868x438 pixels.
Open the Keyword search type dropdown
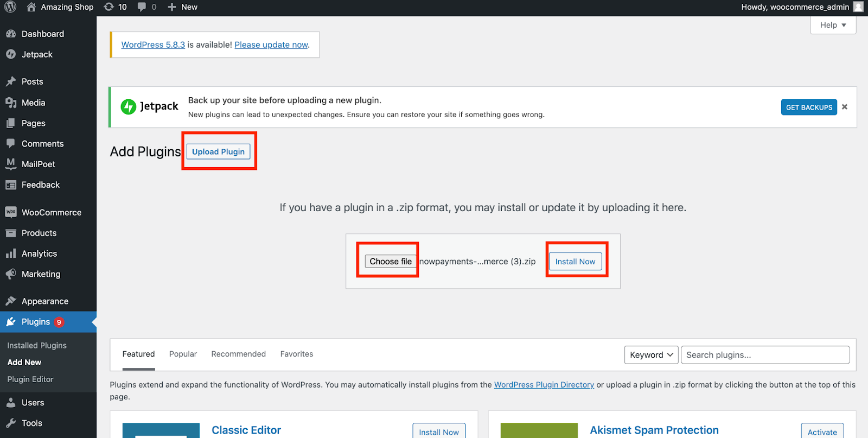click(652, 355)
